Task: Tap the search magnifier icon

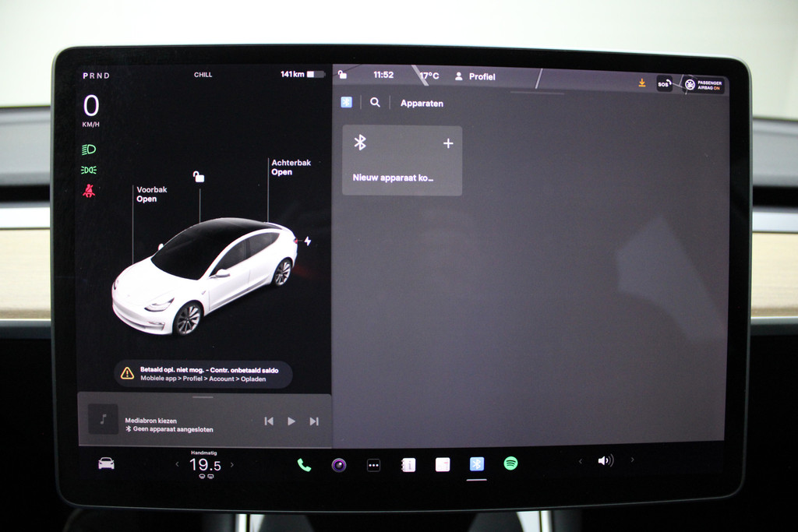Action: coord(375,102)
